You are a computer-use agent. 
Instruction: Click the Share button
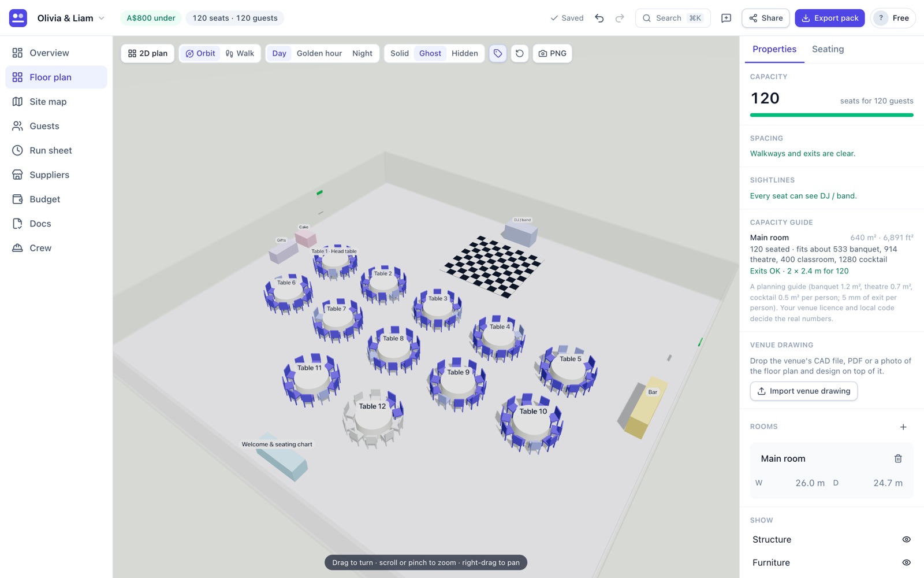[766, 18]
